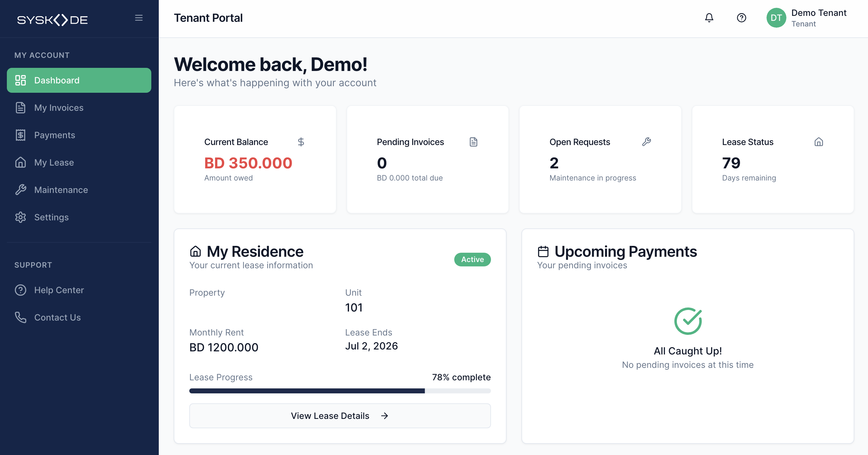Click BD 0.000 total due text

pos(410,178)
